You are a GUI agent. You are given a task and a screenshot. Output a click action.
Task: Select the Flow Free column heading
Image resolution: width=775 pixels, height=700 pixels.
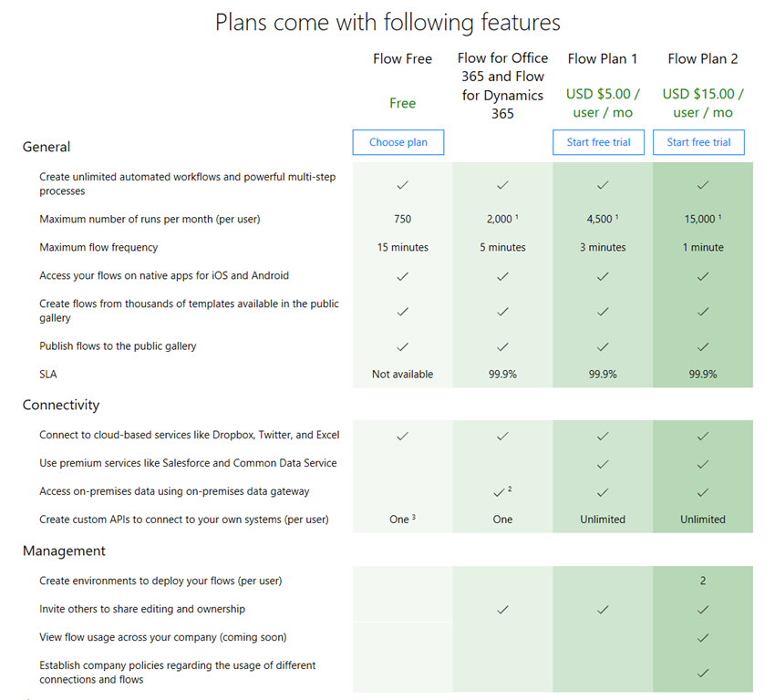[x=402, y=59]
